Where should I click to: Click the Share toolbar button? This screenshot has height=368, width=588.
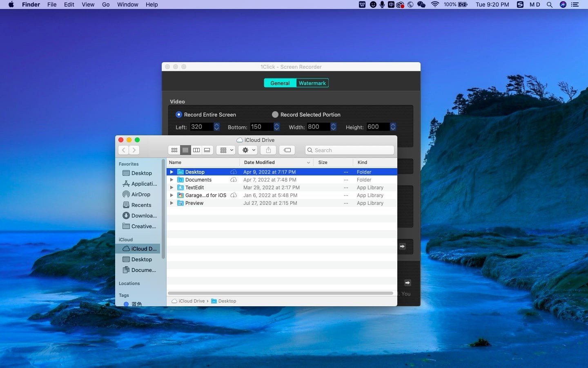pos(268,150)
